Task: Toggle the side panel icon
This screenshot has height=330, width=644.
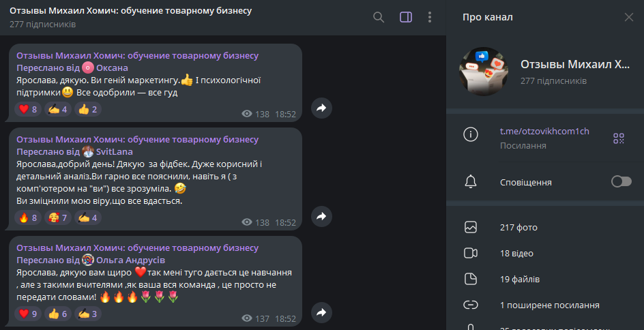Action: point(406,17)
